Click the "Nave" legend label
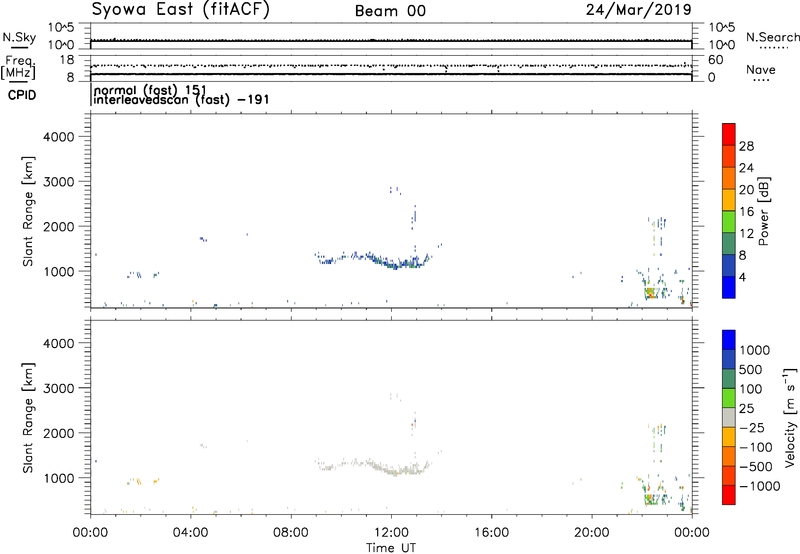The width and height of the screenshot is (800, 554). [x=761, y=69]
